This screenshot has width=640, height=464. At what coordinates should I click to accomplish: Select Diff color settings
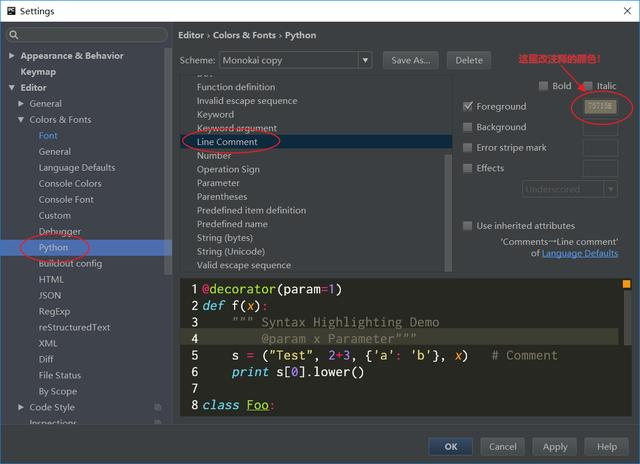pyautogui.click(x=46, y=359)
